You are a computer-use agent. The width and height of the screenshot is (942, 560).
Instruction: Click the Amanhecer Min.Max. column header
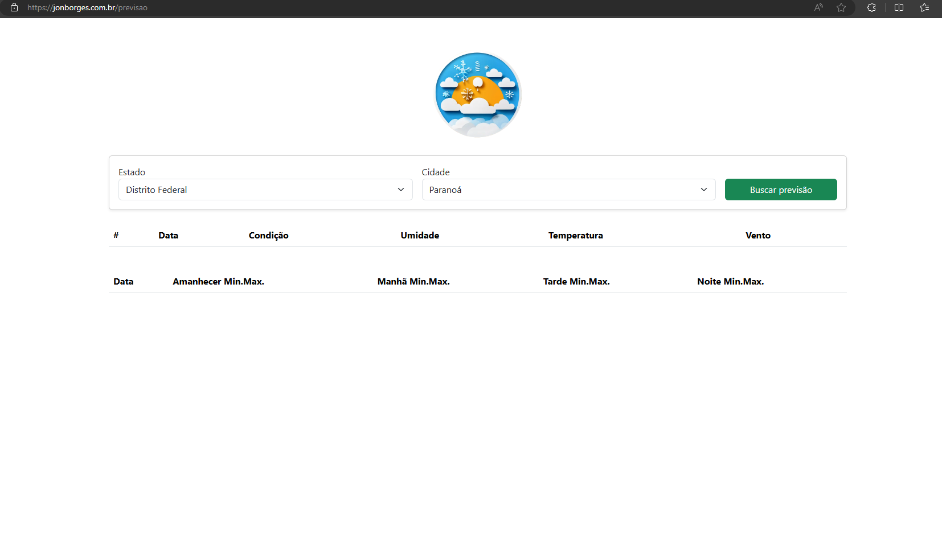click(x=218, y=282)
